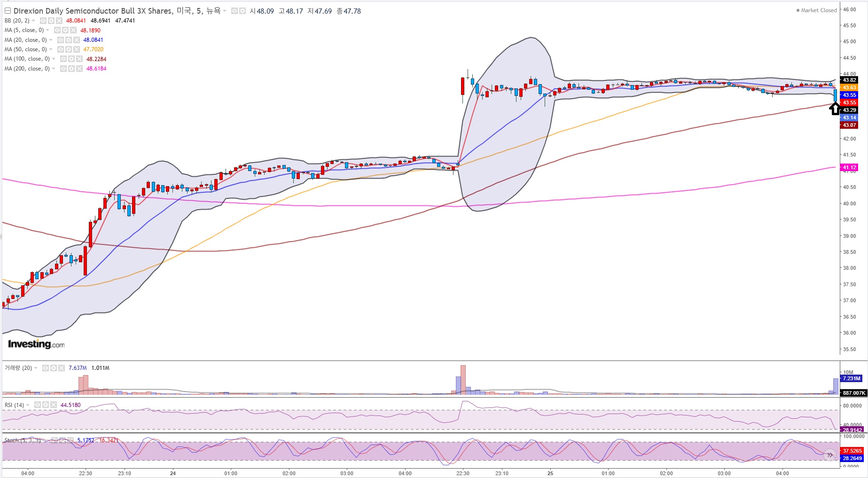Image resolution: width=868 pixels, height=478 pixels.
Task: Expand the RSI (14) indicator dropdown
Action: tap(28, 405)
